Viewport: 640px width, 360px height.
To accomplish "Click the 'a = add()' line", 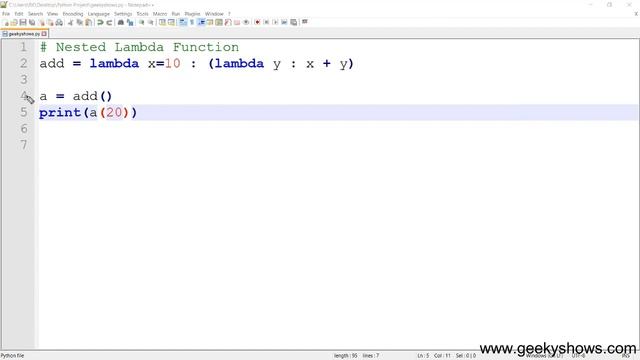I will click(76, 96).
